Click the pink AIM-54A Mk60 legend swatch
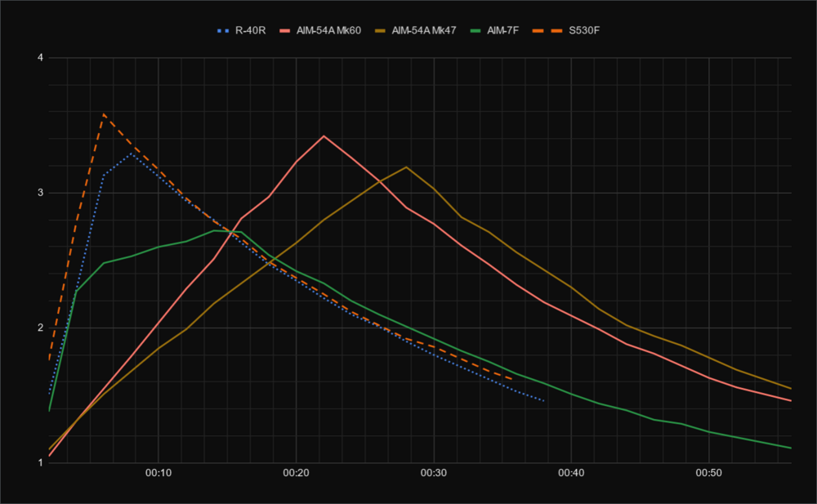The height and width of the screenshot is (504, 817). 285,31
